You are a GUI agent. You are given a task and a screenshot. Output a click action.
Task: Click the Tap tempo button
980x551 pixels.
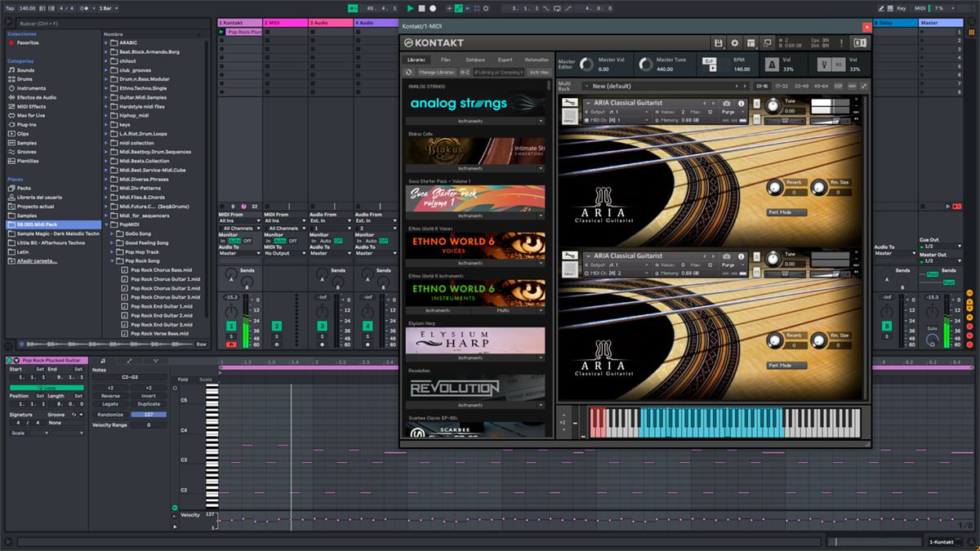(x=10, y=8)
